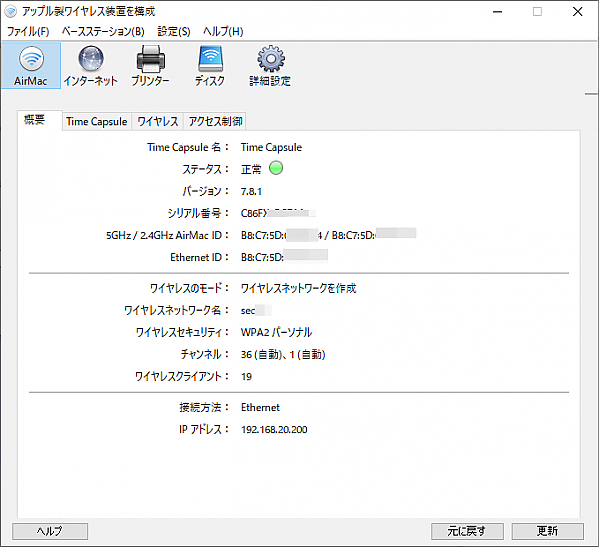Screen dimensions: 599x547
Task: Click the green status indicator light
Action: coord(276,168)
